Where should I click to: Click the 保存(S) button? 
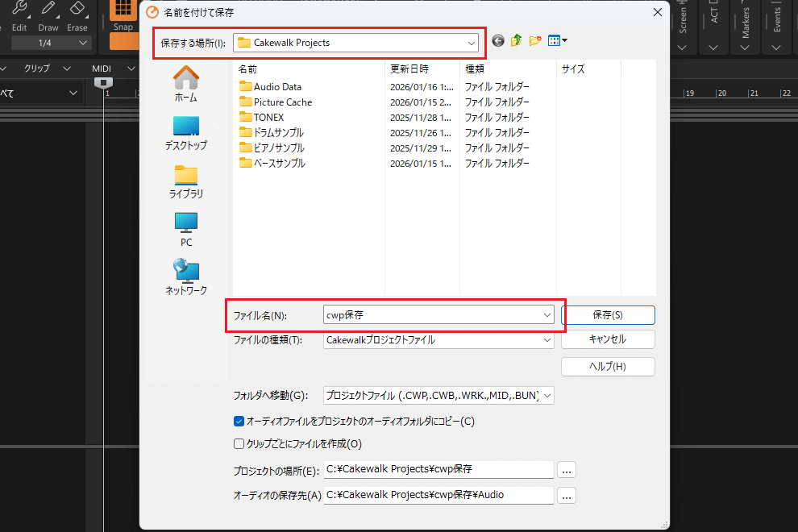pyautogui.click(x=608, y=314)
